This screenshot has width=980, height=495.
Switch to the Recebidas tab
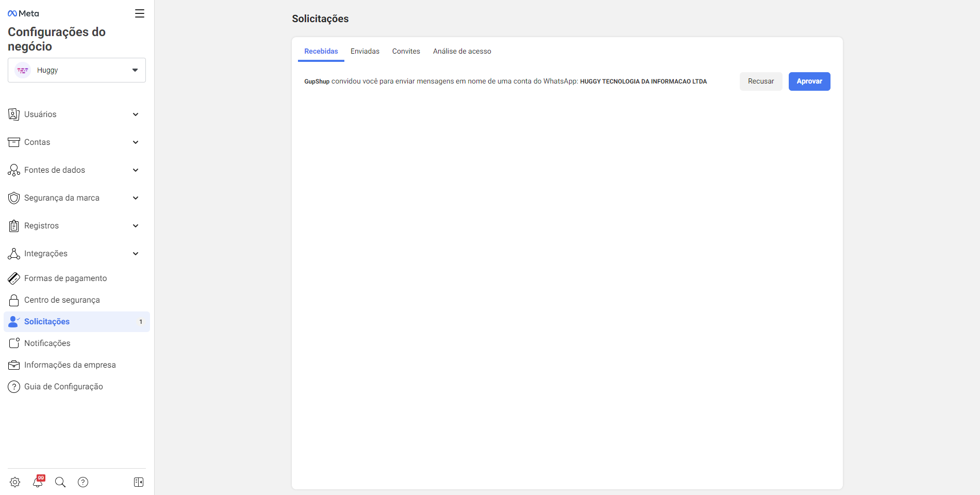pyautogui.click(x=321, y=51)
